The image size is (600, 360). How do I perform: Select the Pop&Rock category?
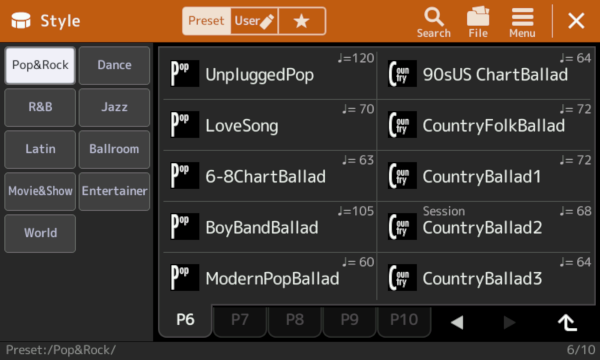tap(40, 65)
